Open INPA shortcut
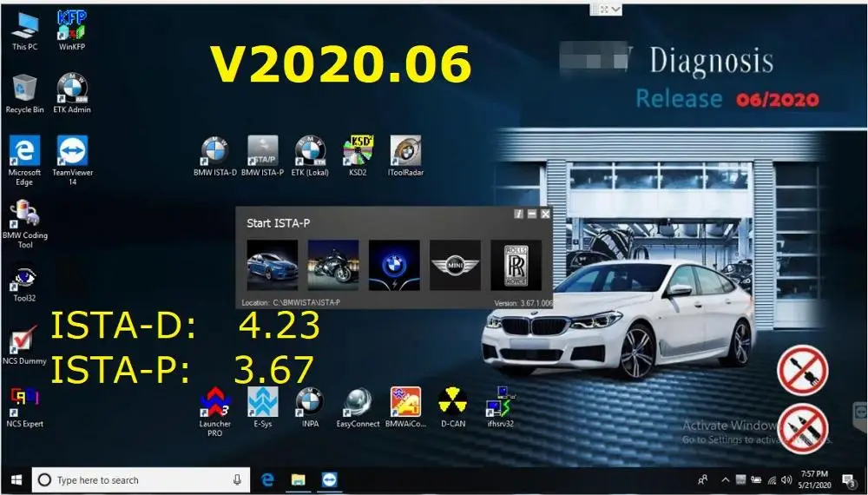Screen dimensions: 868x495 pos(310,408)
